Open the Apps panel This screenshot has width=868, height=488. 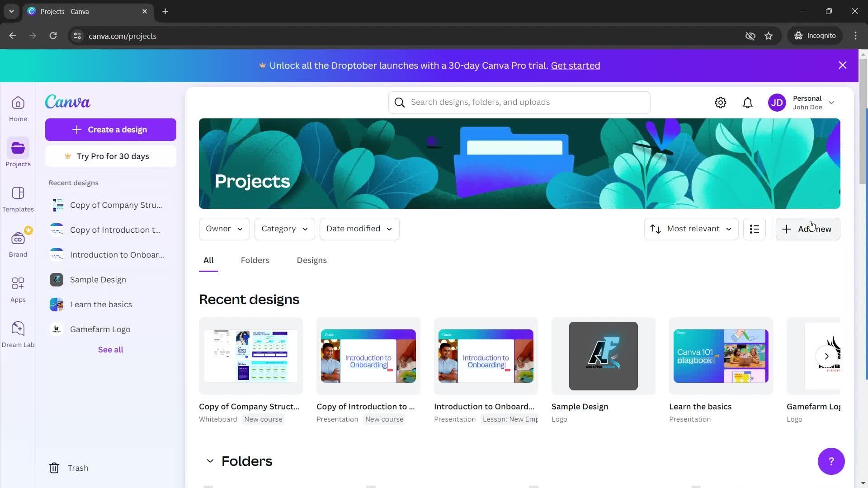pos(18,288)
